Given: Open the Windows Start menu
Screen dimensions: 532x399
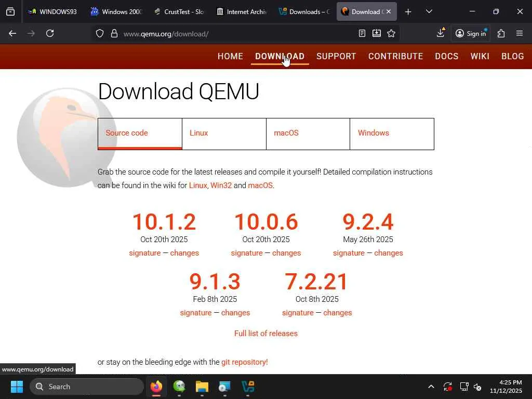Looking at the screenshot, I should coord(17,387).
